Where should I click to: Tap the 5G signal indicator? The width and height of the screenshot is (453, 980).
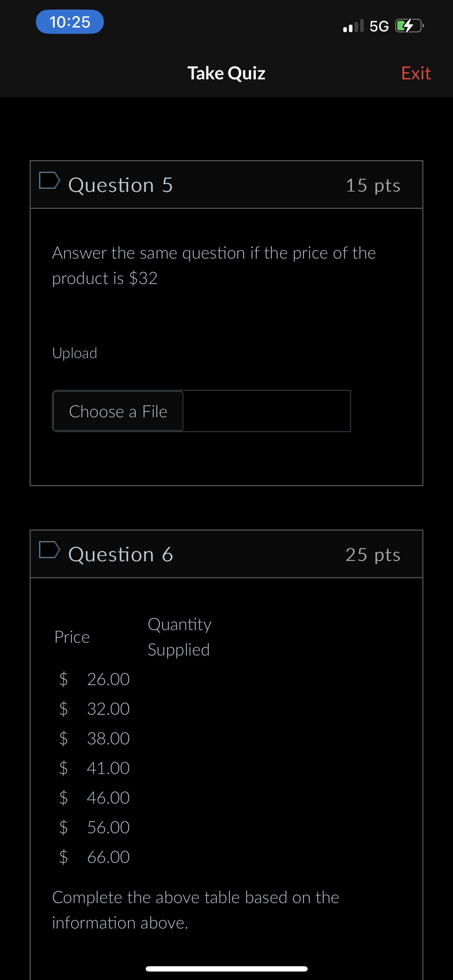378,26
